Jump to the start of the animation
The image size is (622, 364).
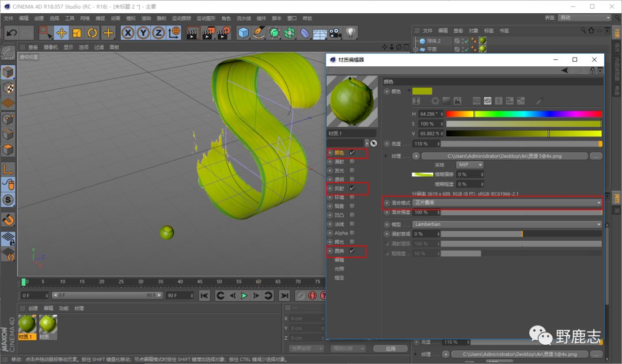tap(204, 295)
